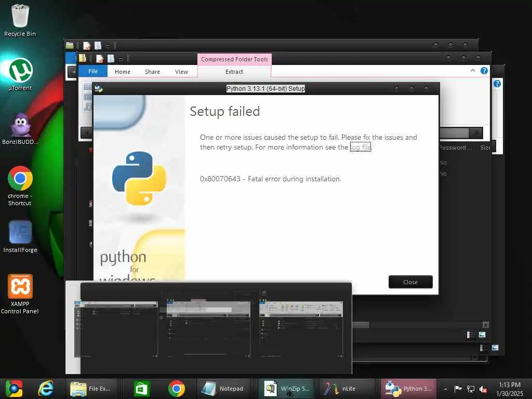Screen dimensions: 532x399
Task: Click the Back arrow in the back Explorer
Action: pos(72,72)
